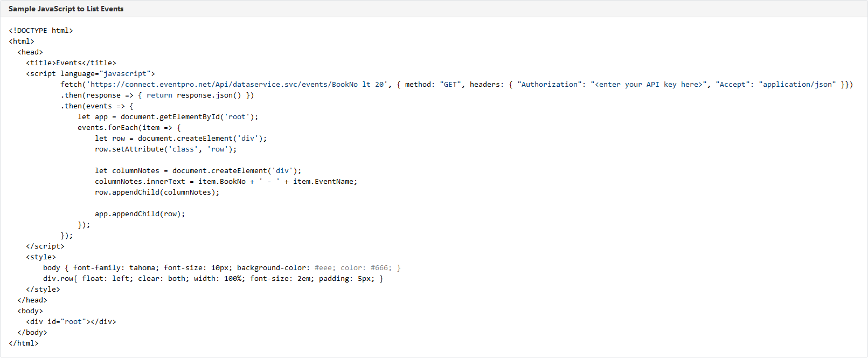Click the opening "<style>" tag line
868x358 pixels.
[x=41, y=257]
